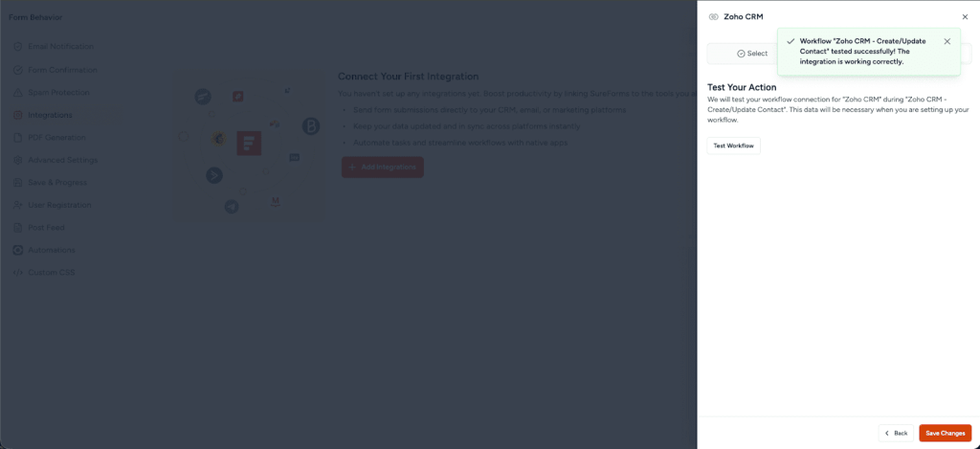
Task: Click the PDF Generation document icon
Action: (18, 138)
